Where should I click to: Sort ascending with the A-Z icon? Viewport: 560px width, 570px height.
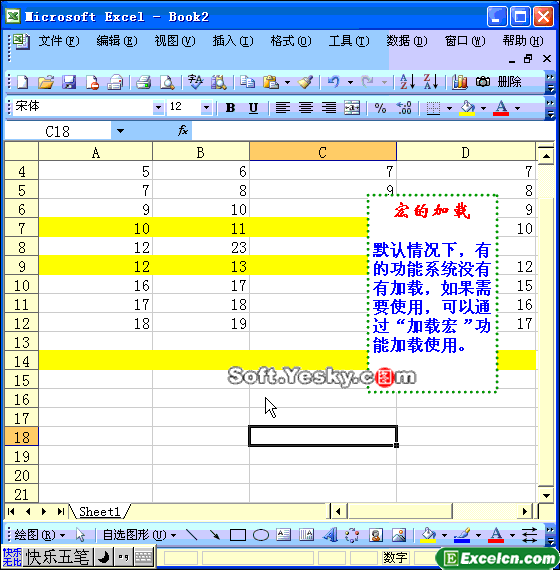pyautogui.click(x=407, y=81)
